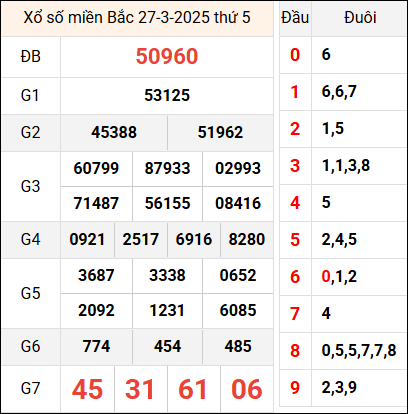Click the title Xổ số miền Bắc 27-3-2025
408x414 pixels.
(117, 18)
